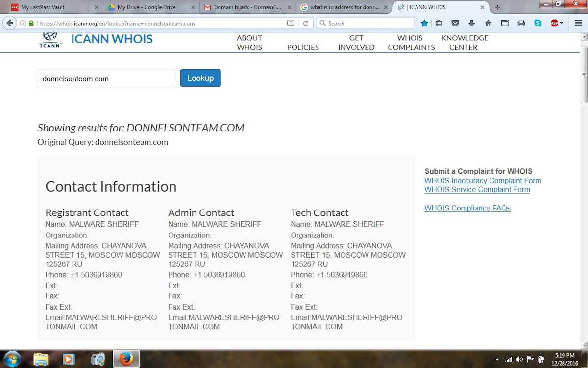Screen dimensions: 588x368
Task: Switch to the My Drive - Google Drive tab
Action: pos(151,7)
